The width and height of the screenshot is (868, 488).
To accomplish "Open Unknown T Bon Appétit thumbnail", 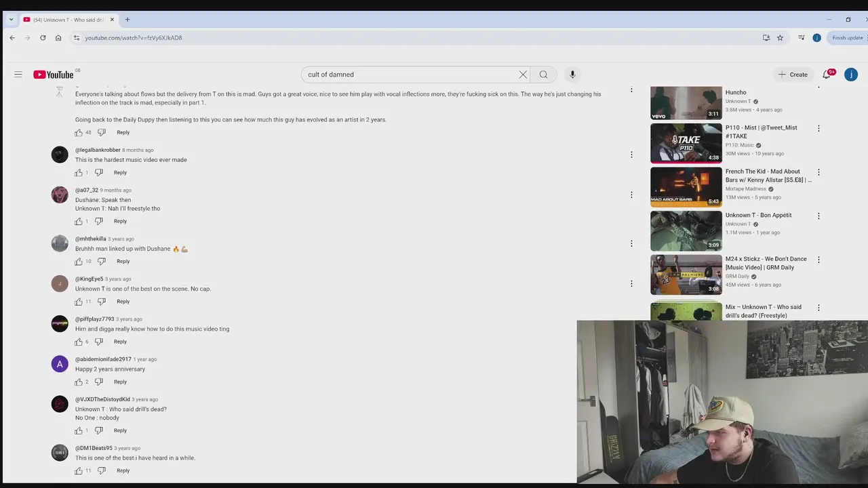I will pos(686,230).
